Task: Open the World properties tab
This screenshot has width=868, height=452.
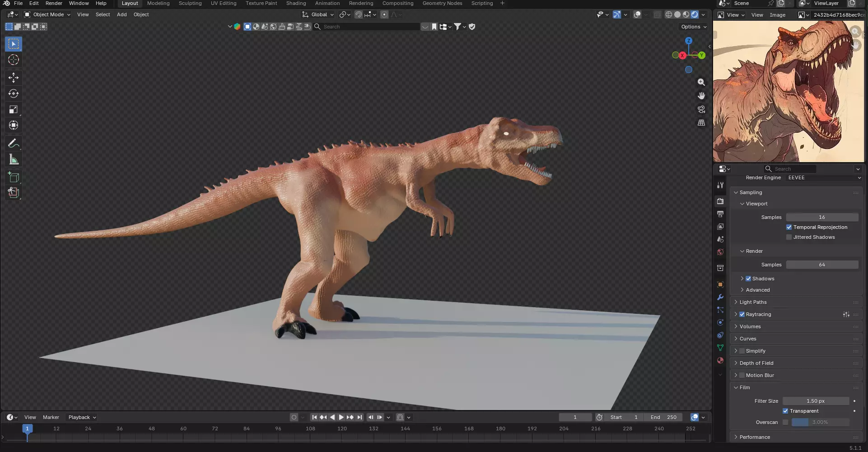Action: click(x=720, y=252)
